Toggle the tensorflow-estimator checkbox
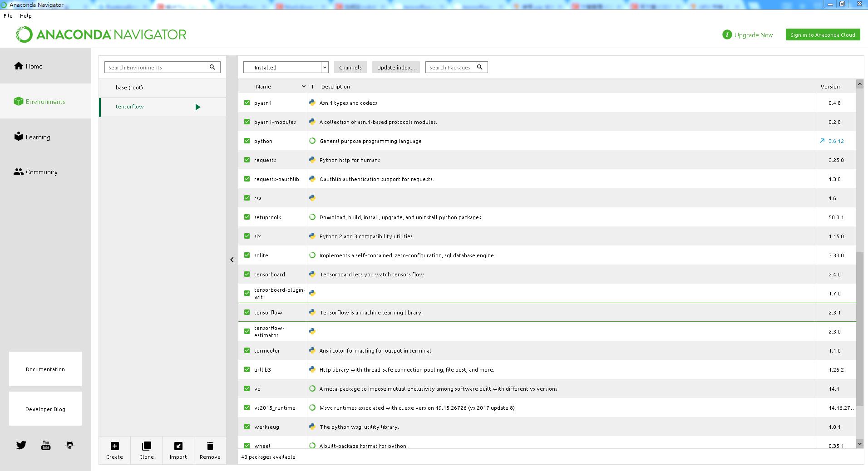 point(247,331)
